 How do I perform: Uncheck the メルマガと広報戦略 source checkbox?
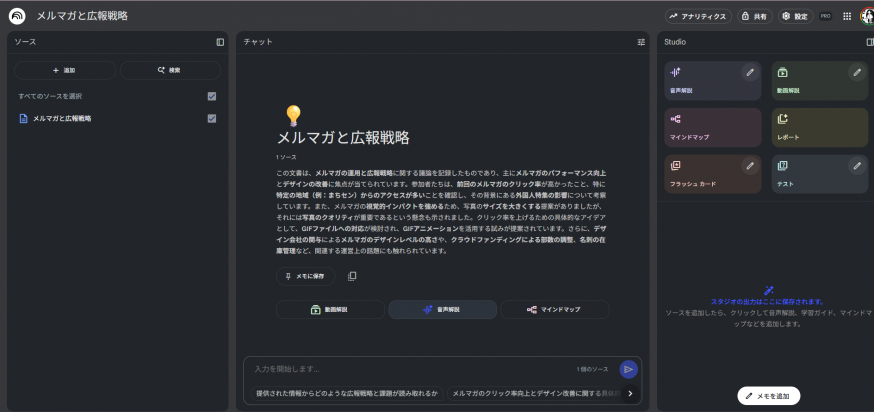tap(211, 118)
